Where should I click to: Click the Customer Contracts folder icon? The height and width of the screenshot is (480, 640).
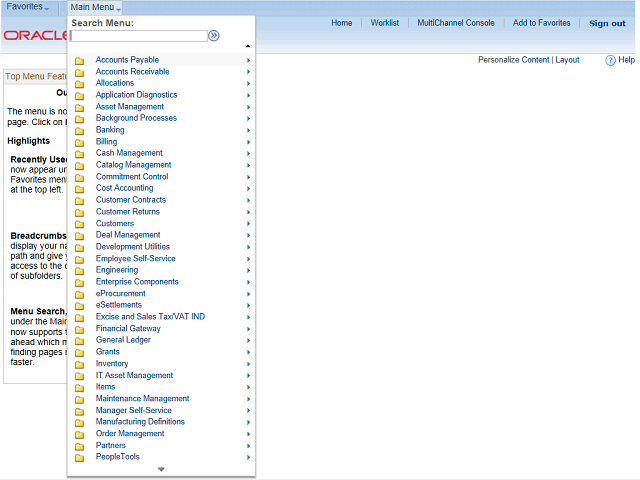tap(80, 201)
